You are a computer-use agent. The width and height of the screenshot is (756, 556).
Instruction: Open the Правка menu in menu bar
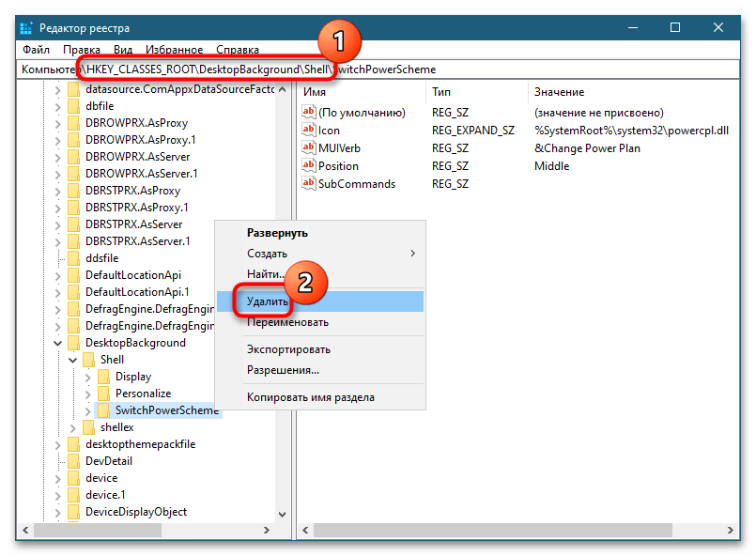coord(82,49)
